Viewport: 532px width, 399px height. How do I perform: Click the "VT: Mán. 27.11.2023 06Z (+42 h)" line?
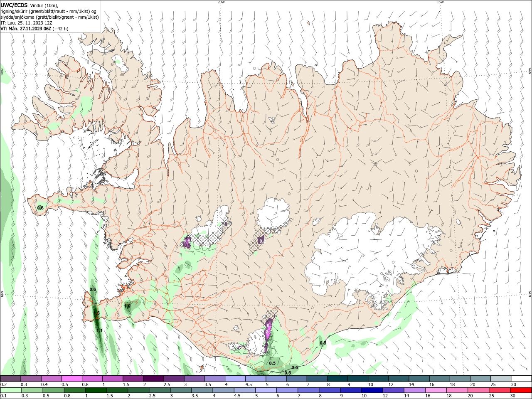(34, 29)
